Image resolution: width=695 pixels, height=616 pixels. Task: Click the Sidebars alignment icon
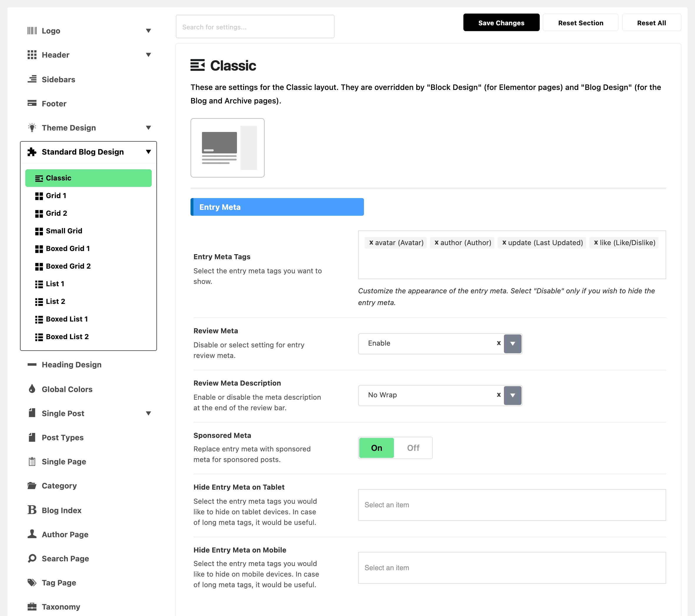click(32, 79)
